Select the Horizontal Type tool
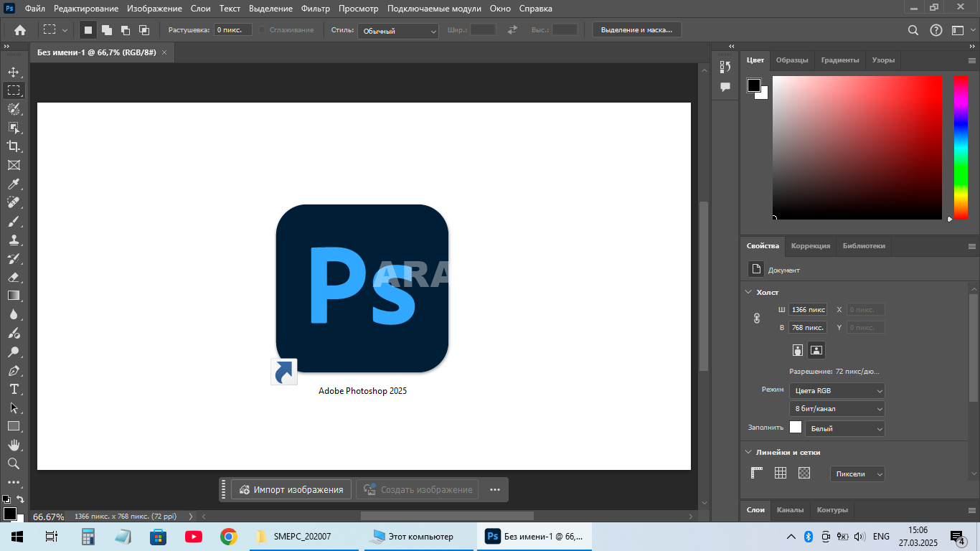Screen dimensions: 980x551 point(14,390)
